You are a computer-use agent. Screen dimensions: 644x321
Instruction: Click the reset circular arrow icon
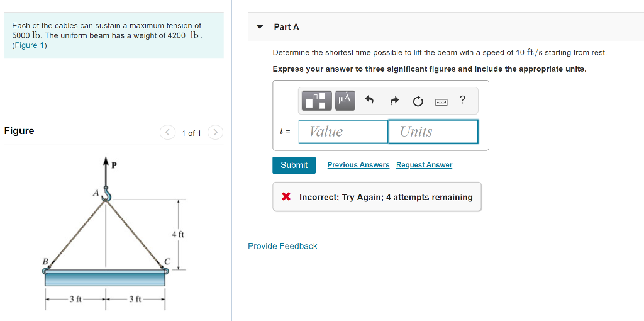[x=418, y=101]
